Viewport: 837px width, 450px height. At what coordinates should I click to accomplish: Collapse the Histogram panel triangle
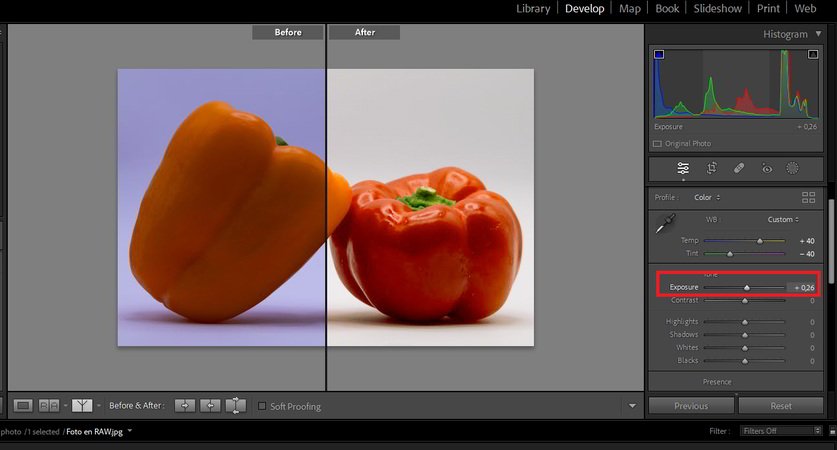[x=818, y=34]
